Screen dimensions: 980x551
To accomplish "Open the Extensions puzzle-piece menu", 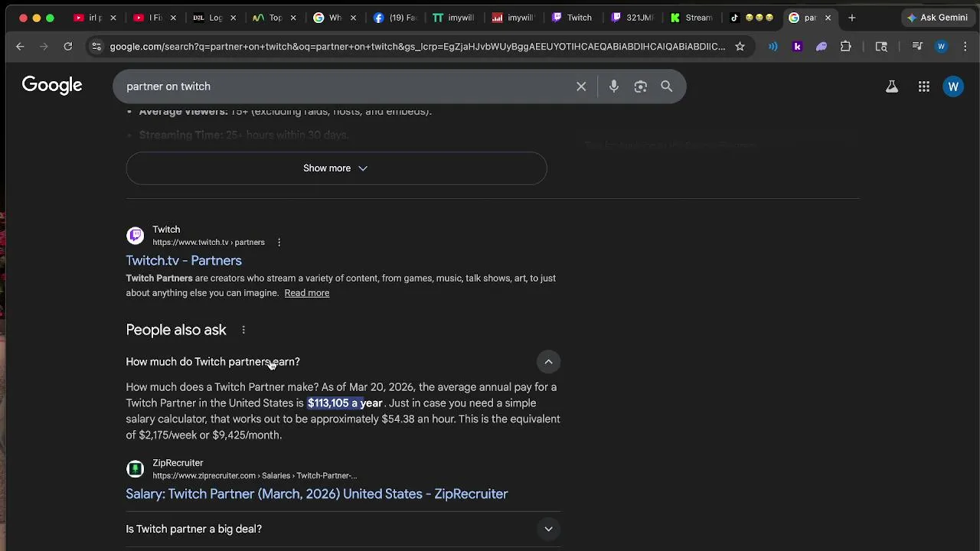I will tap(846, 47).
